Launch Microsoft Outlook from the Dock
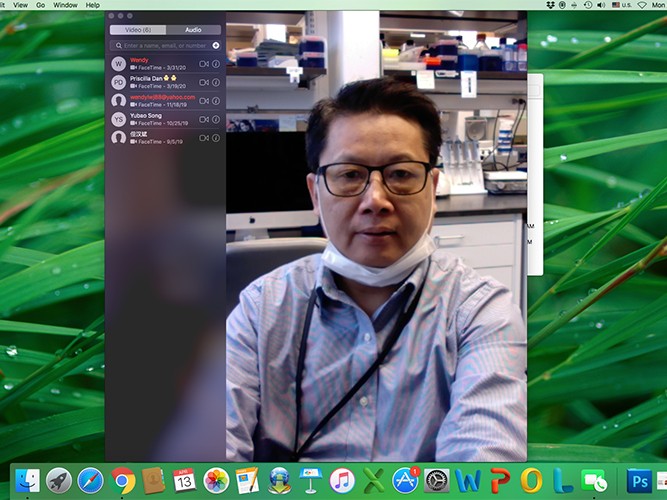The image size is (667, 500). (x=531, y=481)
